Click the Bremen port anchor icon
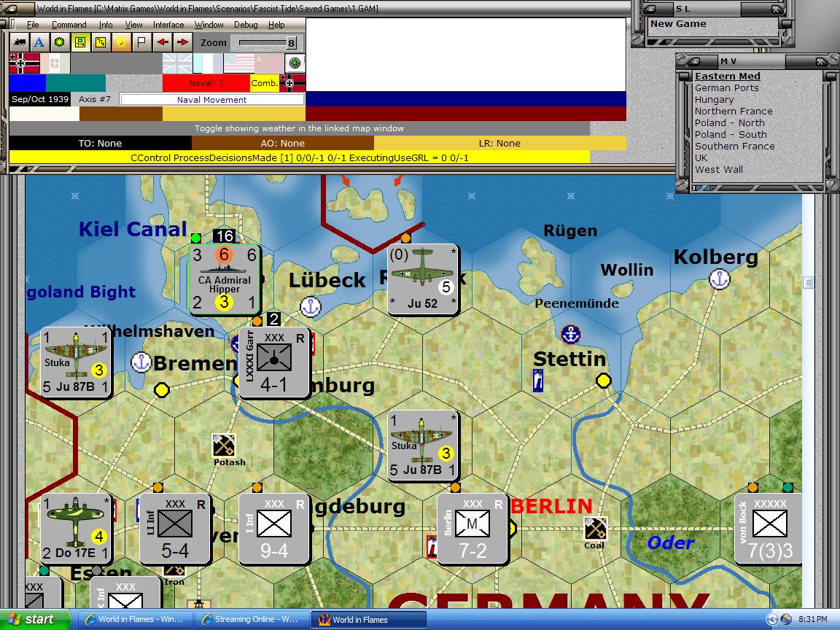 (x=141, y=362)
